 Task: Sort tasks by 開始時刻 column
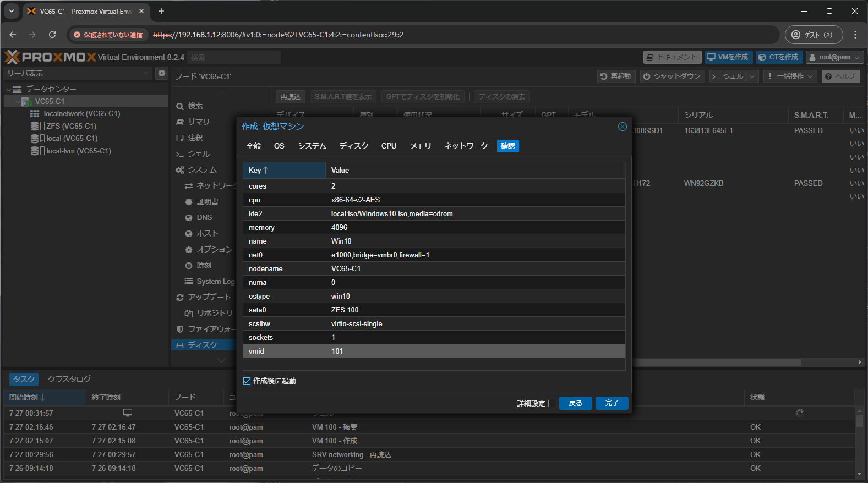44,397
